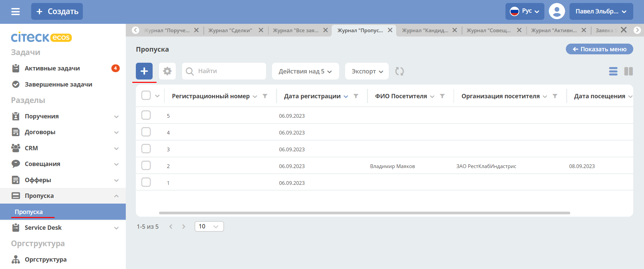Image resolution: width=644 pixels, height=269 pixels.
Task: Check the row with number 1
Action: point(146,182)
